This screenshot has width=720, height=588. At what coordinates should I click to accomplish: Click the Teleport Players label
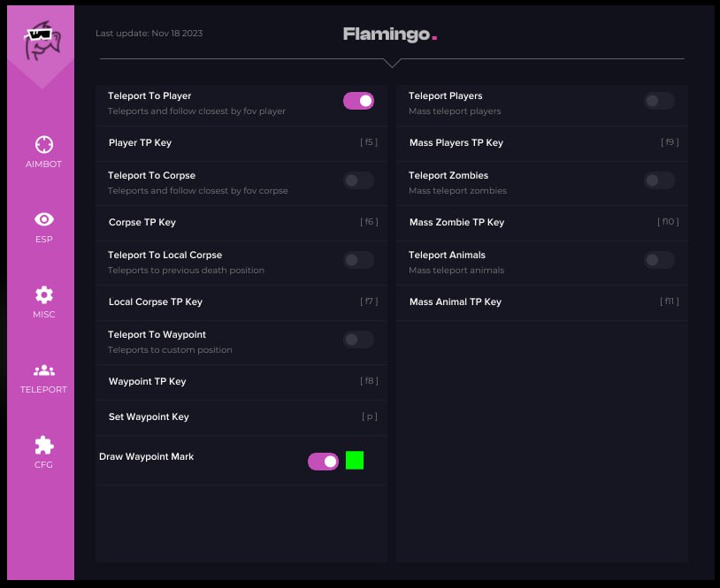(446, 95)
